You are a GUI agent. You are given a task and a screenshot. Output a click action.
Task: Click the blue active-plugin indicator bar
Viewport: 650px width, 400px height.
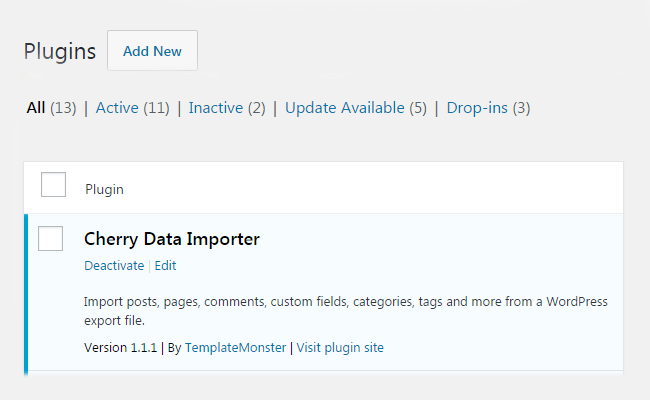tap(26, 294)
